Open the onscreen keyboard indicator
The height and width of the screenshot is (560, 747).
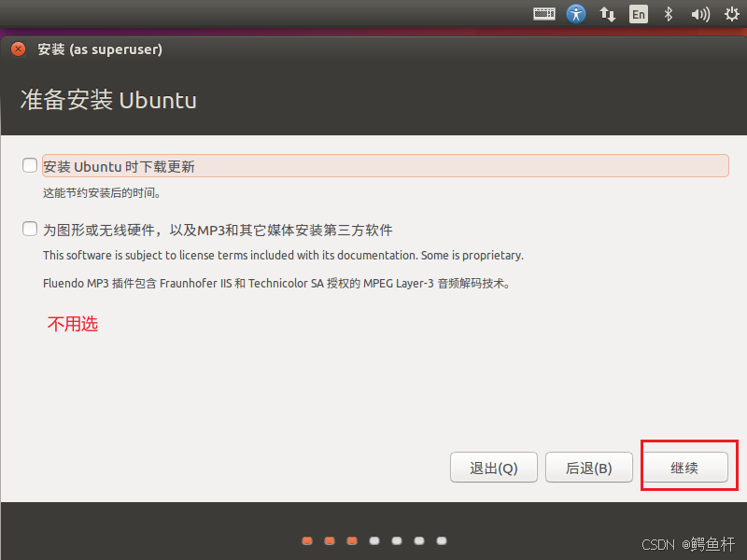click(544, 14)
